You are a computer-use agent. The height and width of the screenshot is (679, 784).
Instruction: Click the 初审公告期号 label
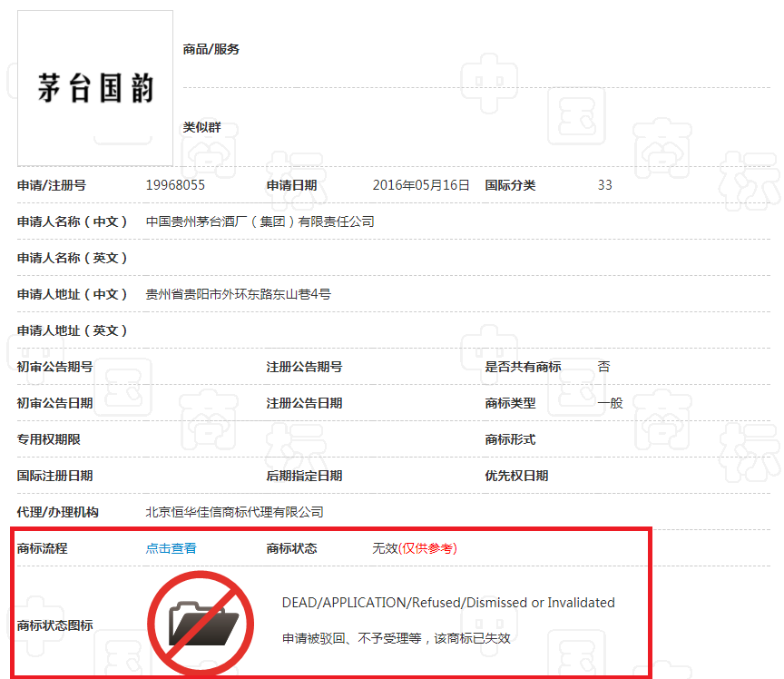[x=55, y=367]
